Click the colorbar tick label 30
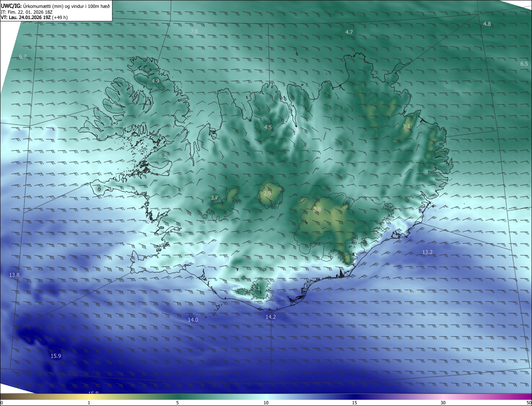This screenshot has width=532, height=406. pyautogui.click(x=443, y=403)
